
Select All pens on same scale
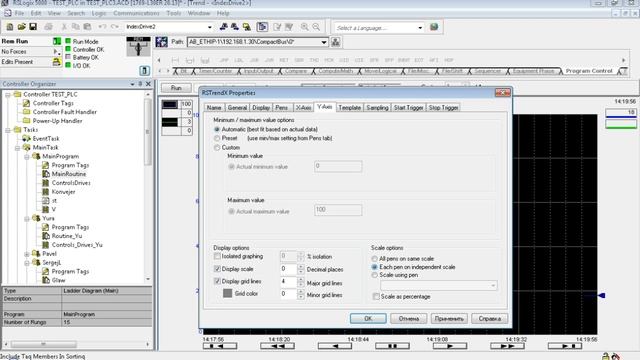(x=374, y=259)
